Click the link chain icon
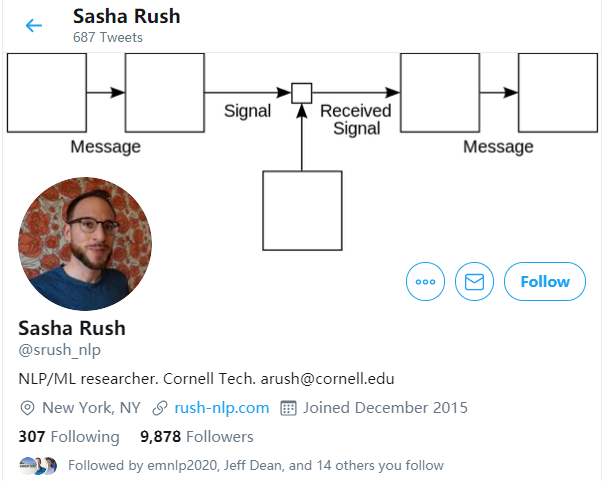605x481 pixels. (x=160, y=408)
